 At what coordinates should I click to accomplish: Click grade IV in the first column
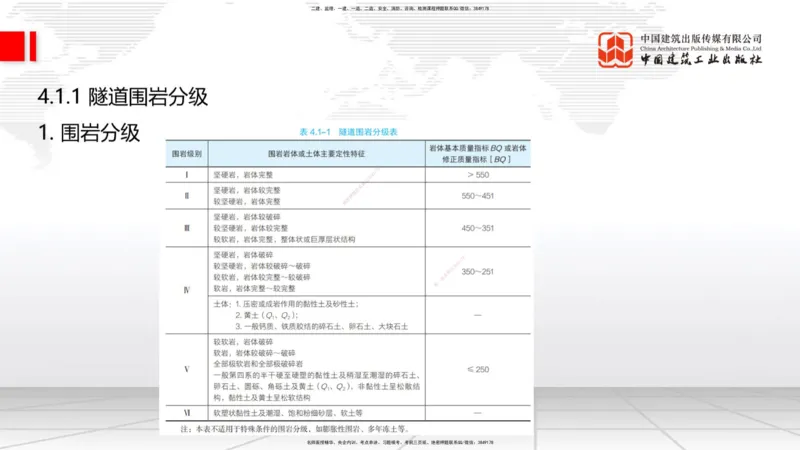[187, 290]
